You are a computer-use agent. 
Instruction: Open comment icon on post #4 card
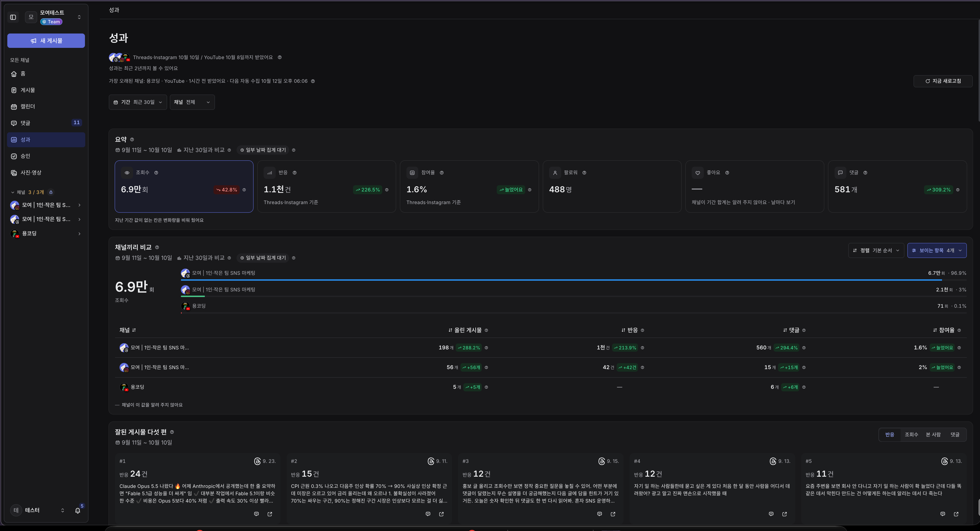(x=771, y=514)
